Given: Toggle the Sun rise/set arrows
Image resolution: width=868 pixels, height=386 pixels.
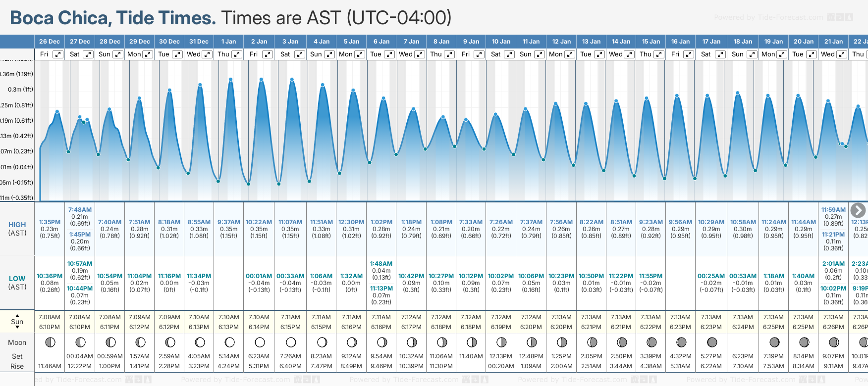Looking at the screenshot, I should coord(17,321).
